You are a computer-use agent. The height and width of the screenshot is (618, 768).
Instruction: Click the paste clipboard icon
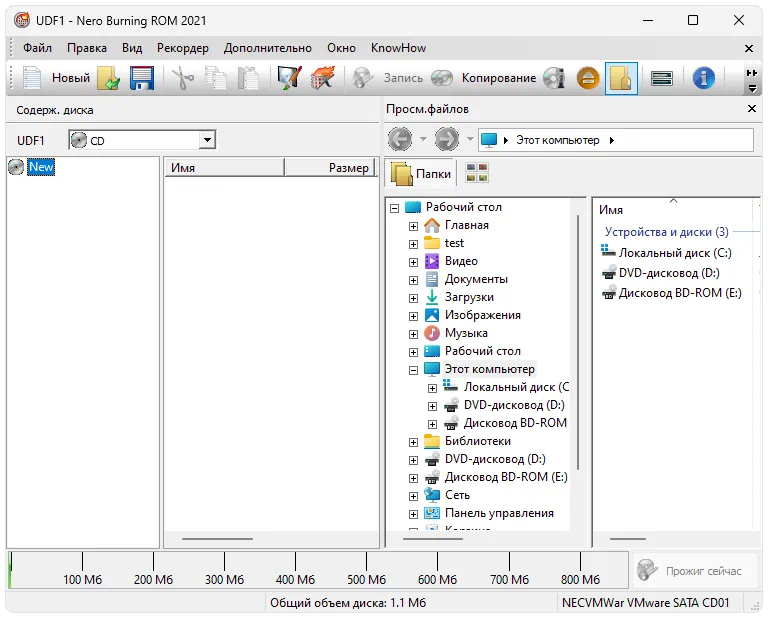point(248,78)
